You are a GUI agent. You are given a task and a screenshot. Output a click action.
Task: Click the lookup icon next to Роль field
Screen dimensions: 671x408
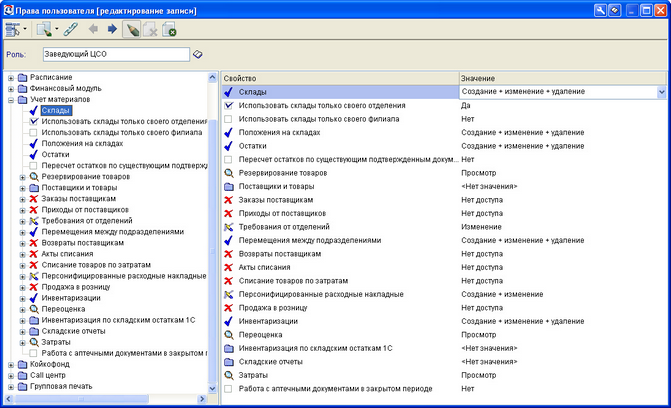(x=197, y=54)
